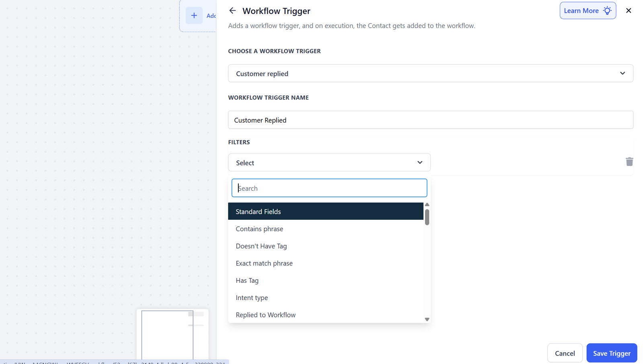643x364 pixels.
Task: Click the Workflow Trigger Name field
Action: click(x=430, y=120)
